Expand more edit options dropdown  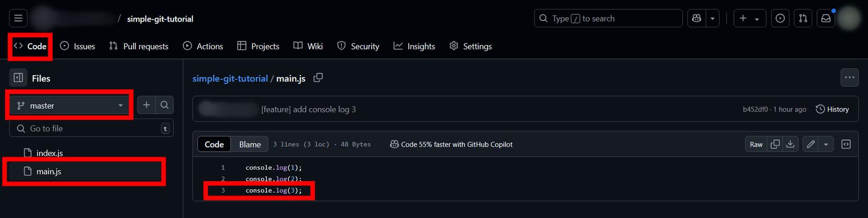pos(826,144)
